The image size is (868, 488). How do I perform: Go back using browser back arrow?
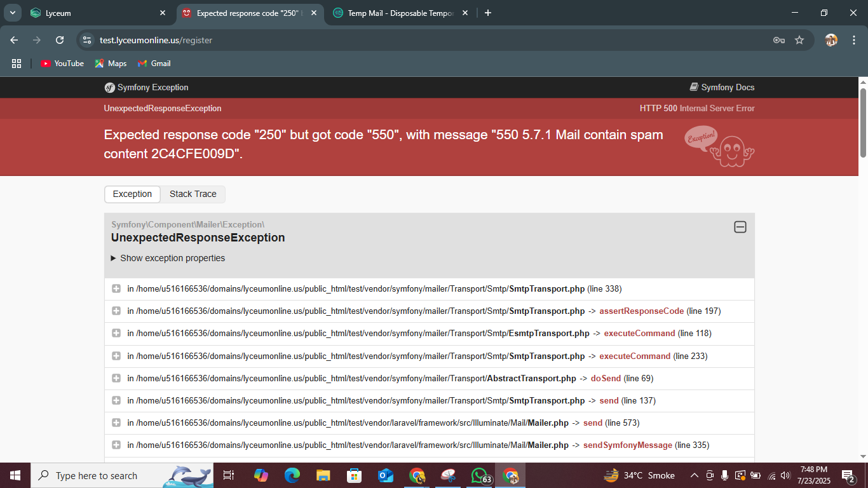(14, 40)
